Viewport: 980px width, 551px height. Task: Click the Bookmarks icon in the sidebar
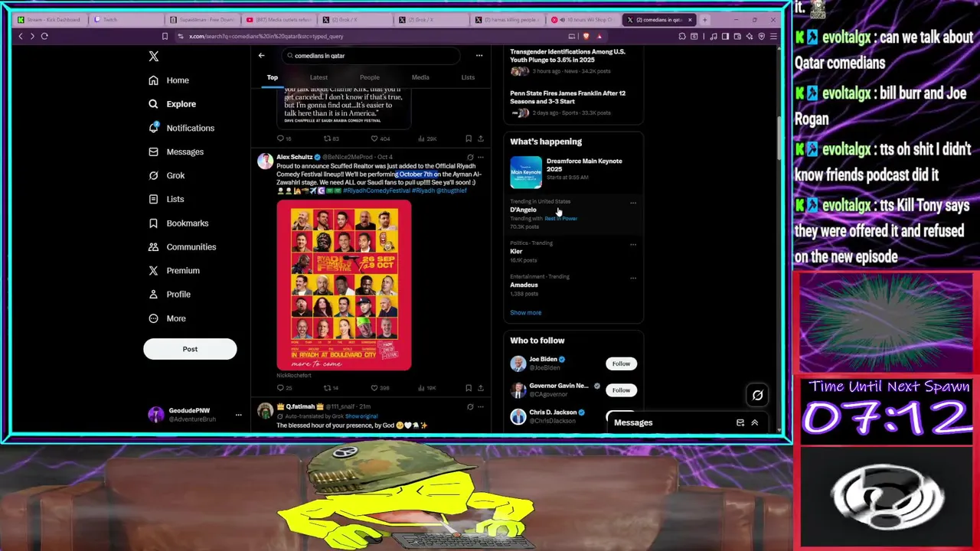[154, 223]
